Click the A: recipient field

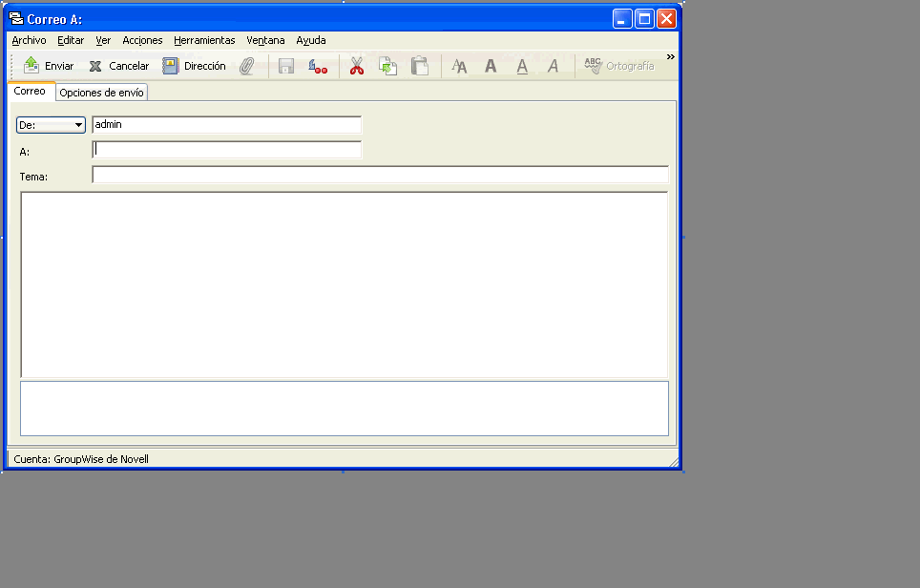point(226,150)
